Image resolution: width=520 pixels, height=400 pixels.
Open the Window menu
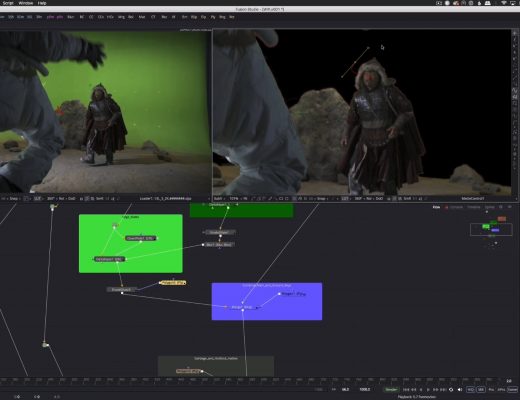pos(26,3)
